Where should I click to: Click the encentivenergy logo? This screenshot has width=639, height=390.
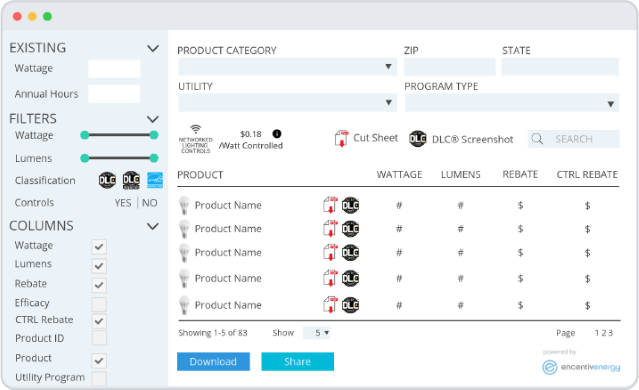pos(581,367)
